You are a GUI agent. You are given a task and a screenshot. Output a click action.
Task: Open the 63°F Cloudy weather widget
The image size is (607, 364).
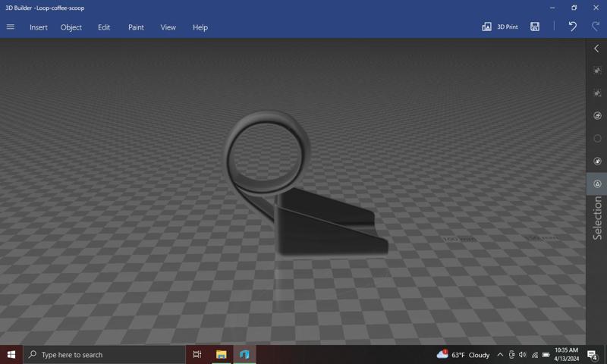click(463, 355)
